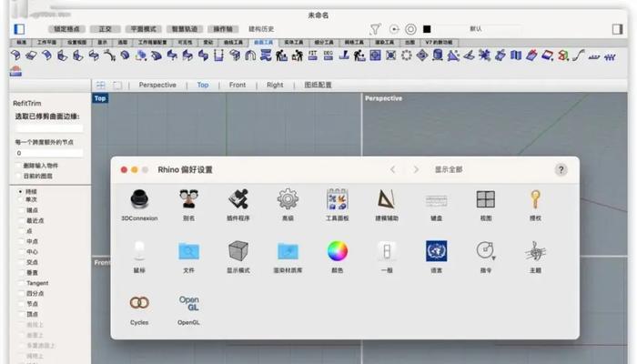Check the 删除输入物件 checkbox
This screenshot has height=364, width=637.
pyautogui.click(x=18, y=166)
